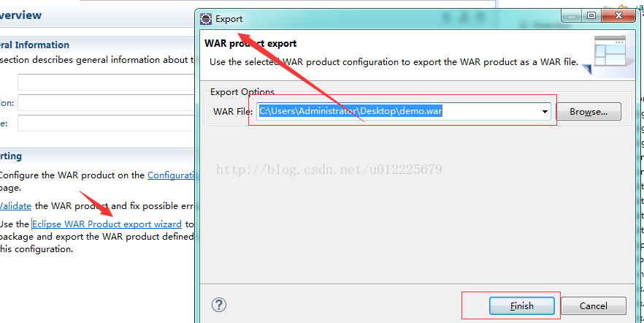Click Finish to export the WAR

tap(522, 305)
